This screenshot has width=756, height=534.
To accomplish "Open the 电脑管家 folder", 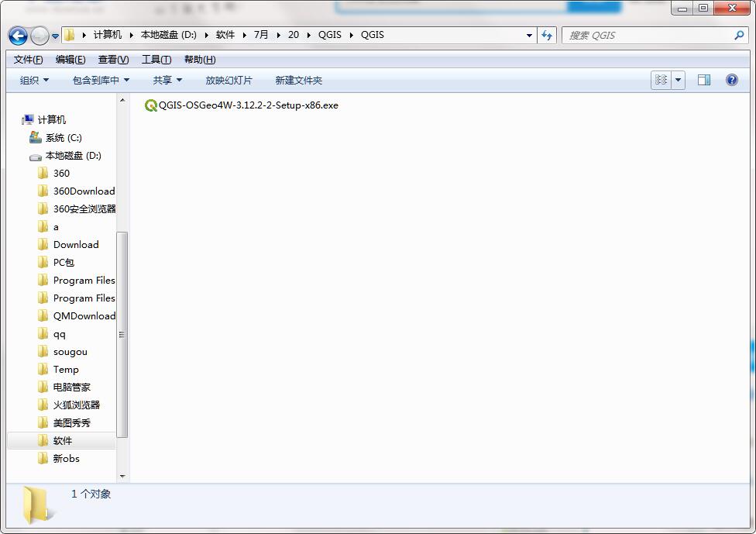I will [x=72, y=388].
